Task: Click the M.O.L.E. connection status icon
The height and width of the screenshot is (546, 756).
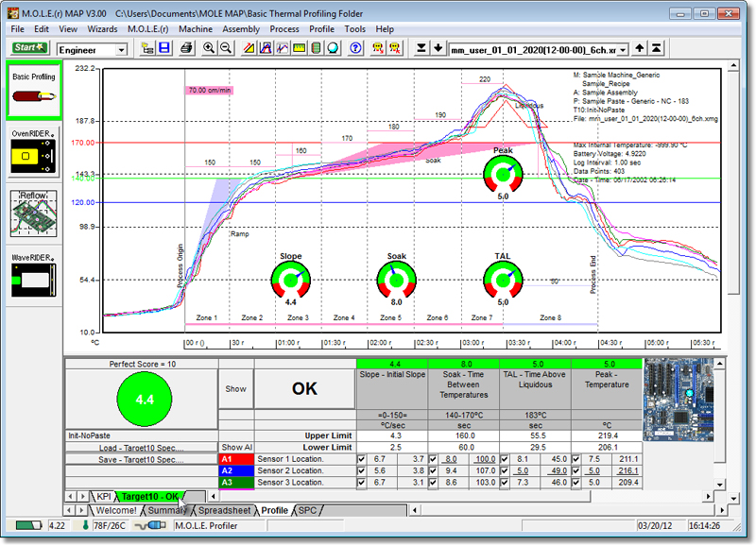Action: pyautogui.click(x=150, y=525)
